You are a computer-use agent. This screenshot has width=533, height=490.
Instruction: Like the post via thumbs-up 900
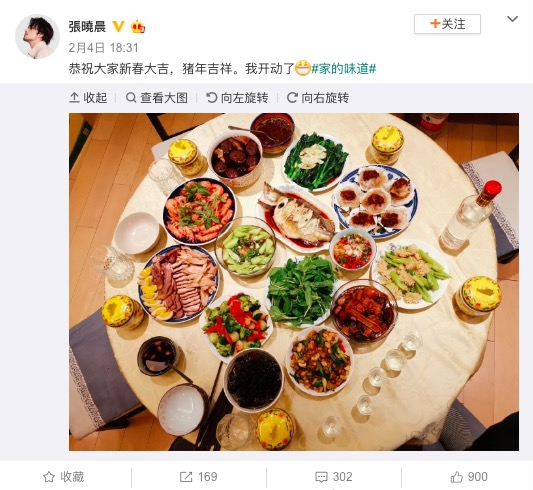469,477
